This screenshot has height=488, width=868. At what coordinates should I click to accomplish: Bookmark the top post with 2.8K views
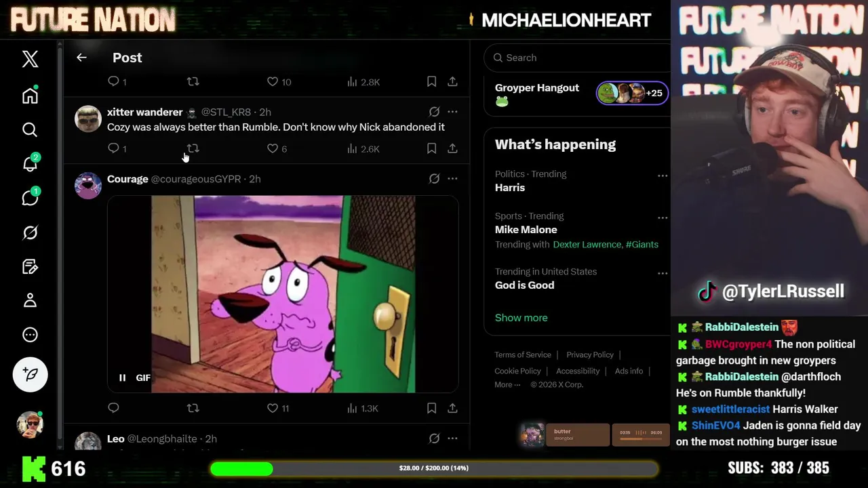pos(431,81)
